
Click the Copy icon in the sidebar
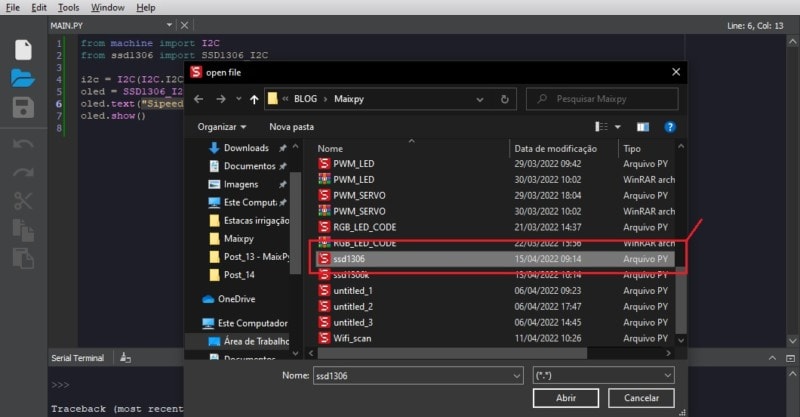tap(23, 230)
